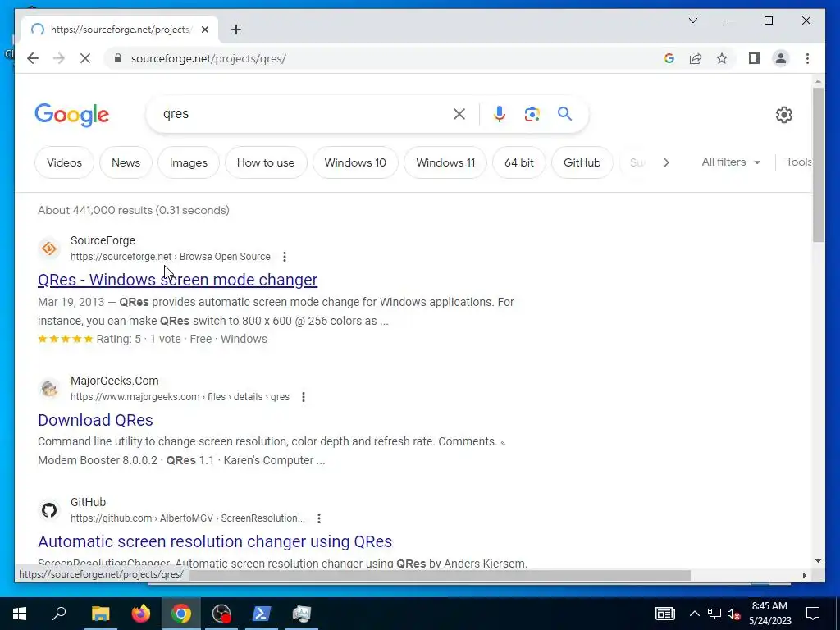Image resolution: width=840 pixels, height=630 pixels.
Task: Clear the qres search query
Action: click(459, 113)
